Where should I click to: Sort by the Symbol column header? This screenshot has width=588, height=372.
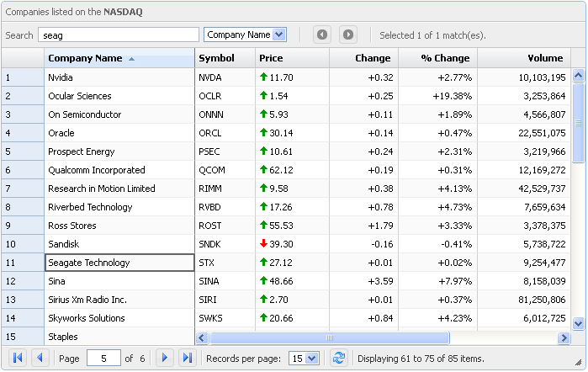click(216, 58)
